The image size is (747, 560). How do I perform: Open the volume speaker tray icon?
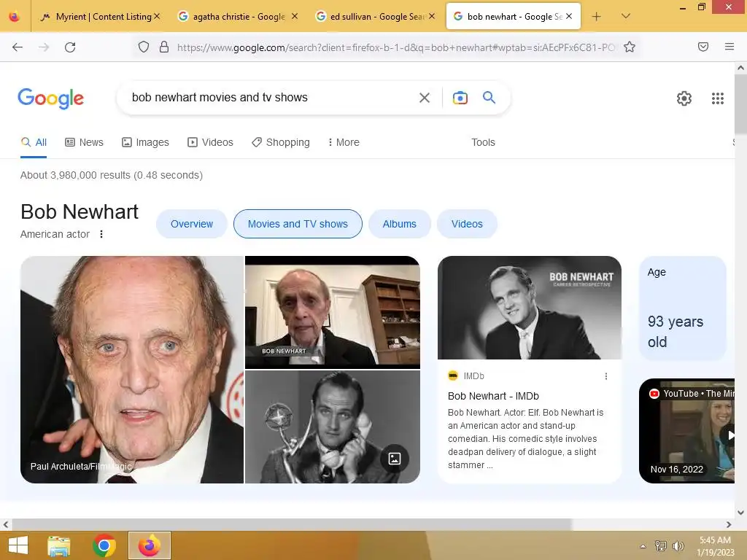click(x=678, y=546)
